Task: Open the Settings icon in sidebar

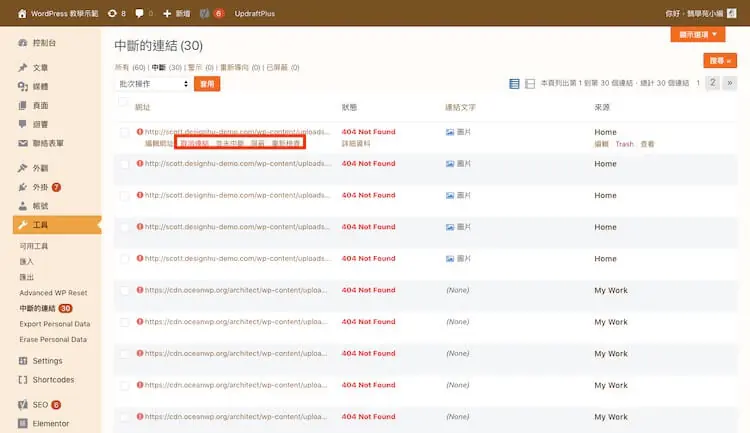Action: pos(22,361)
